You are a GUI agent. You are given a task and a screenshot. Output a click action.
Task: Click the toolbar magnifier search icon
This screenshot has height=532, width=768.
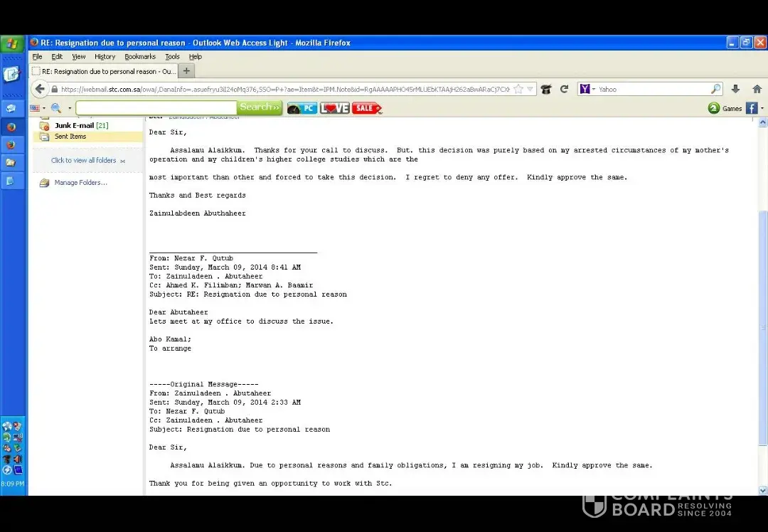coord(56,108)
